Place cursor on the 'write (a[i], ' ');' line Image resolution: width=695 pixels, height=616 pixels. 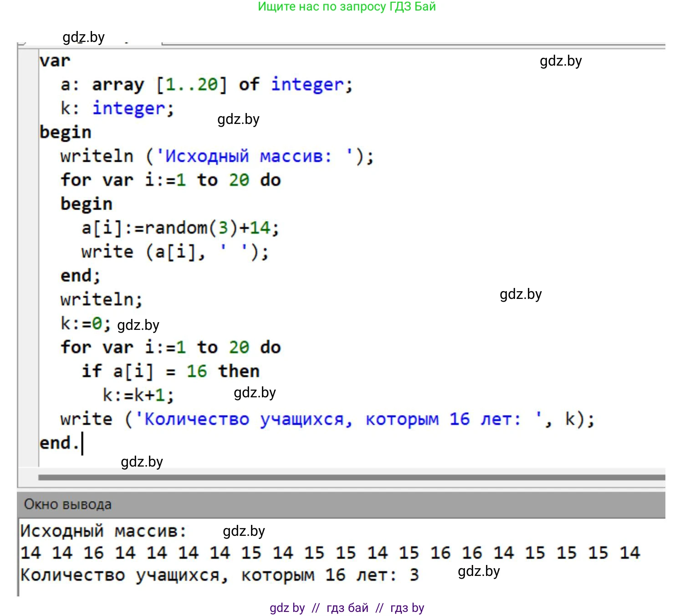click(175, 252)
